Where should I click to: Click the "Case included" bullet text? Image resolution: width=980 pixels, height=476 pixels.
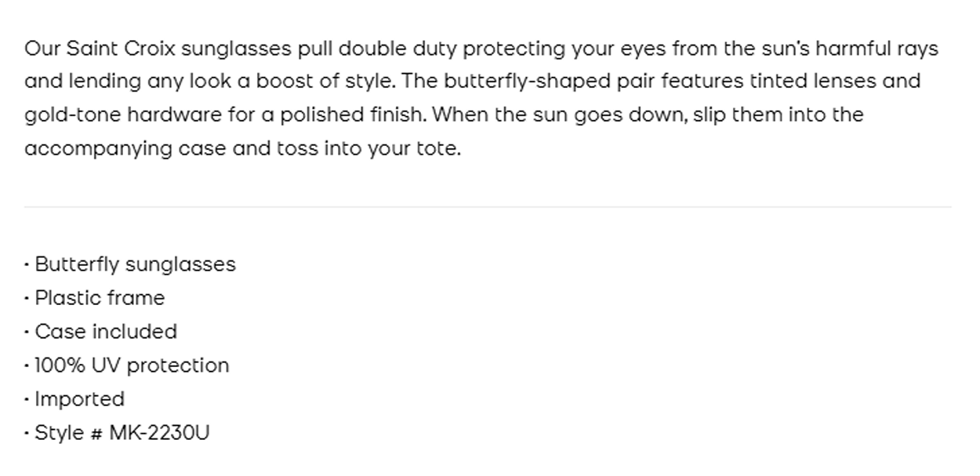tap(106, 332)
